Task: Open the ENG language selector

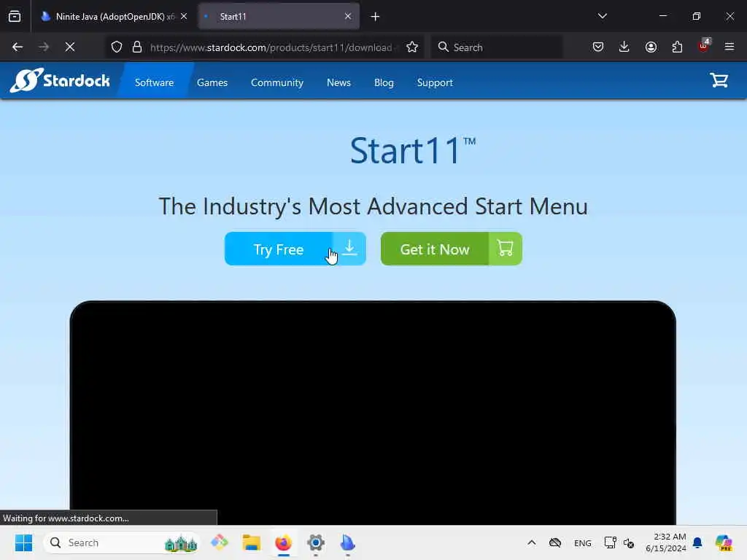Action: [583, 542]
